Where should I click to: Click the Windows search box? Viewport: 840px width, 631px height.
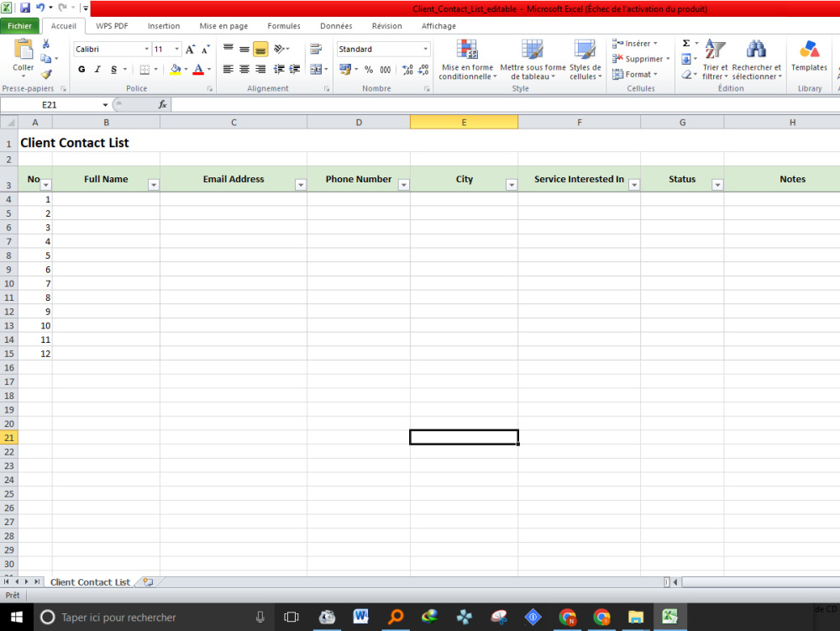pos(155,617)
